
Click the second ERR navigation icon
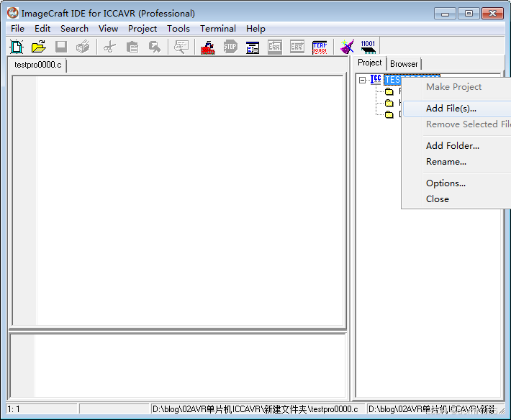point(297,47)
